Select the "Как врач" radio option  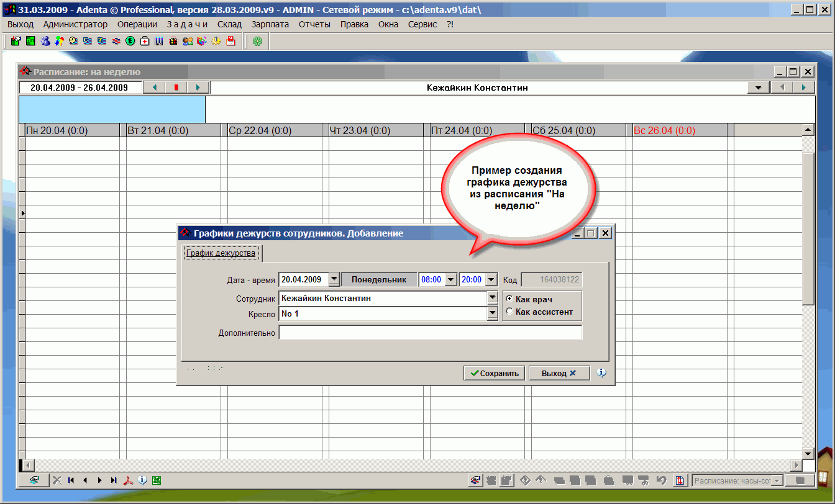click(x=510, y=299)
